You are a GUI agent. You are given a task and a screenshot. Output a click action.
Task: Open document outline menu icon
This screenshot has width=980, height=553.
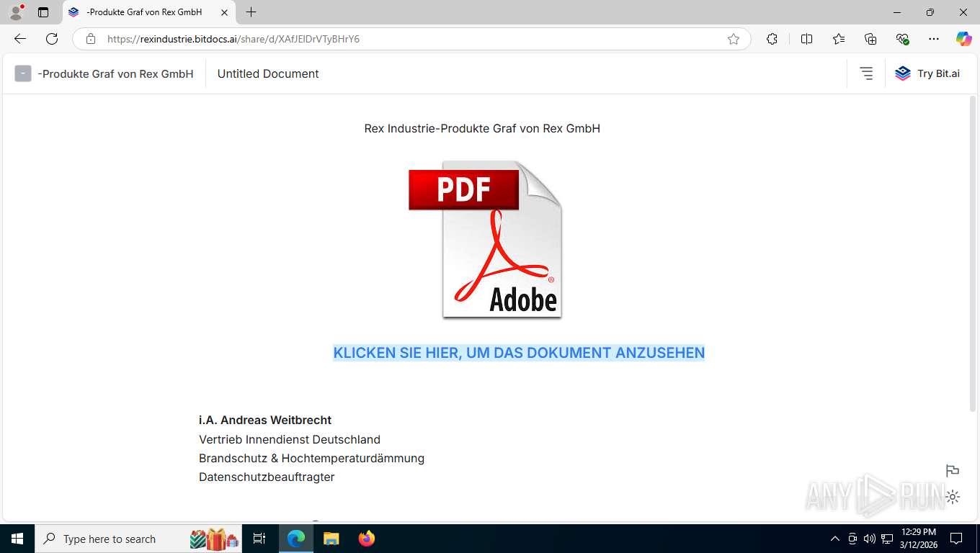[x=866, y=73]
